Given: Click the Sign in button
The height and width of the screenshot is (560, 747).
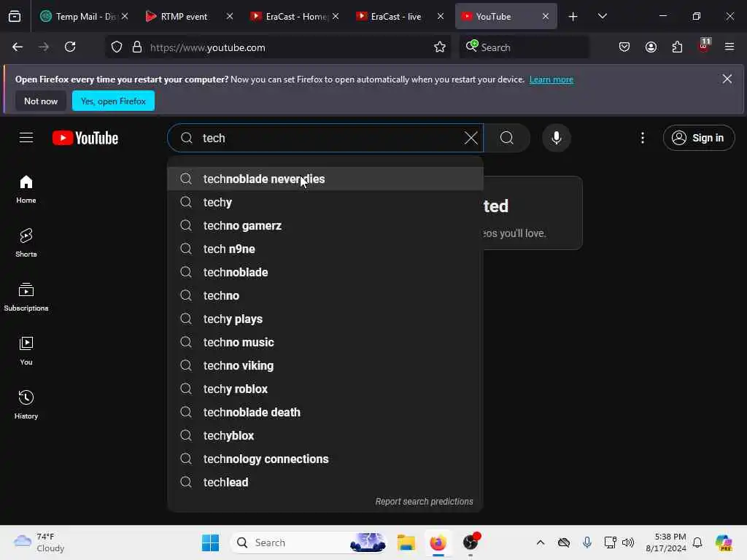Looking at the screenshot, I should (x=699, y=138).
